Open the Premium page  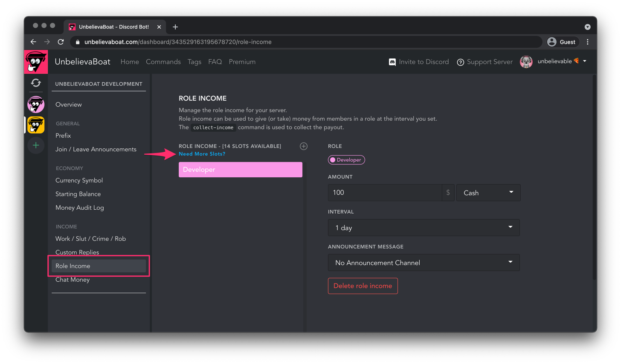click(x=242, y=62)
